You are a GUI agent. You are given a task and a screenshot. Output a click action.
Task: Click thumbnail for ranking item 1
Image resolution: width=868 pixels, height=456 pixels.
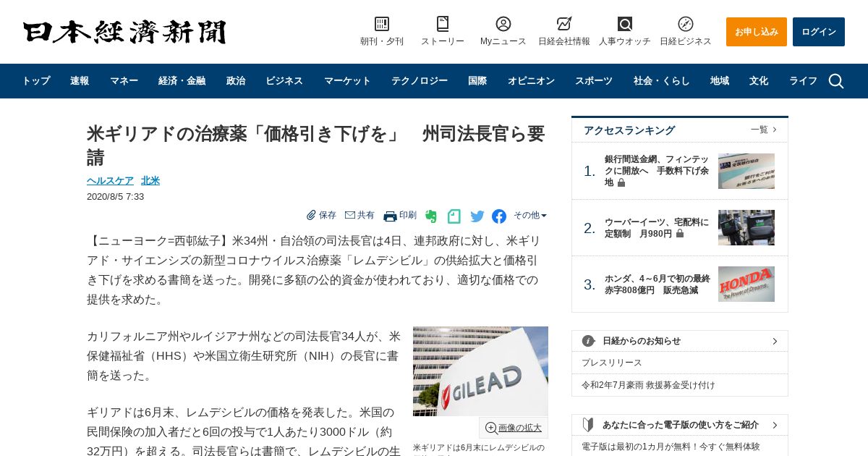746,171
